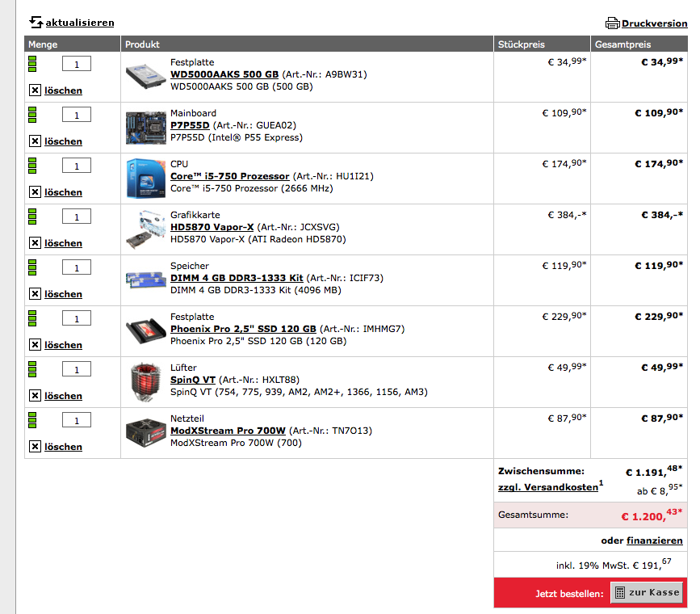Click the delete X icon for SpinQ VT
Screen dimensions: 700x614
tap(35, 396)
